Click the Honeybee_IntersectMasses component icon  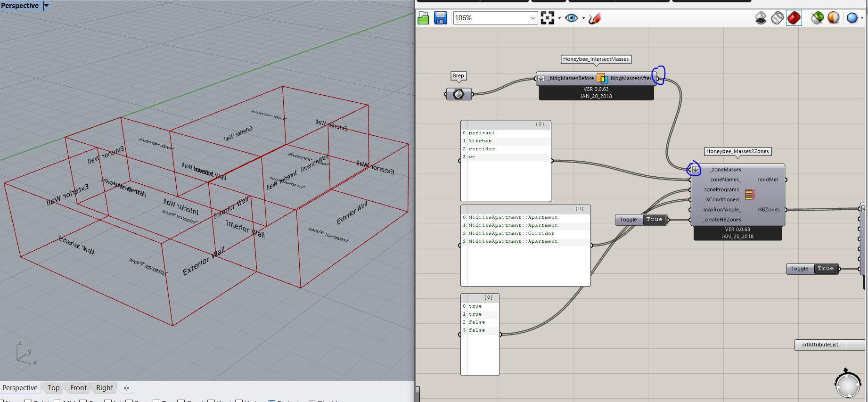[x=602, y=78]
